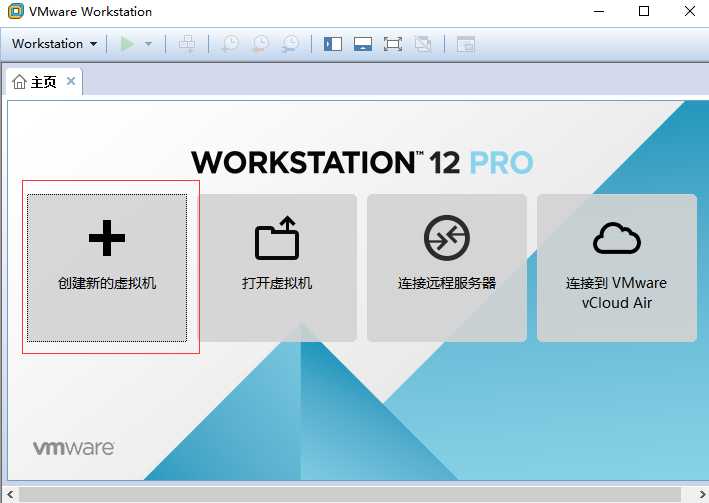The width and height of the screenshot is (709, 503).
Task: Click 连接远程服务器 tile
Action: tap(447, 268)
